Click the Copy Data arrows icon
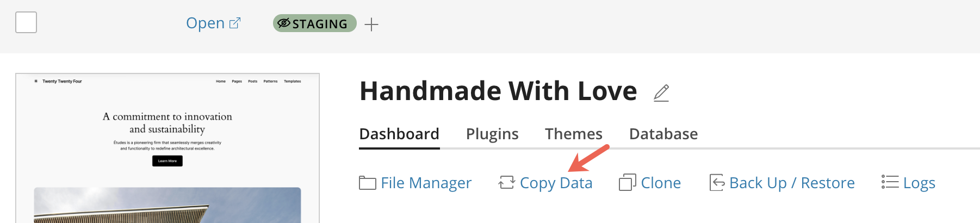 click(x=506, y=183)
